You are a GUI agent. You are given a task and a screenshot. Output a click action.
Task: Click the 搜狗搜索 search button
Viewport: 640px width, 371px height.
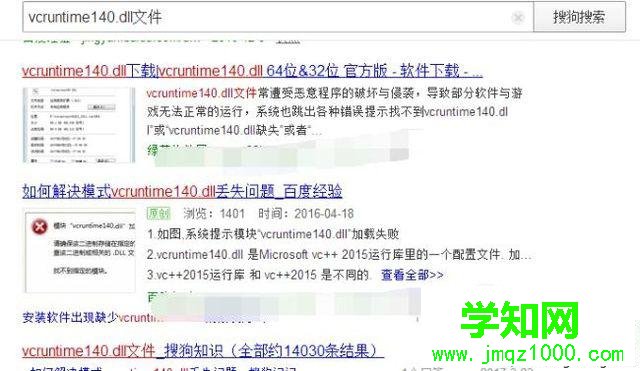click(x=579, y=17)
